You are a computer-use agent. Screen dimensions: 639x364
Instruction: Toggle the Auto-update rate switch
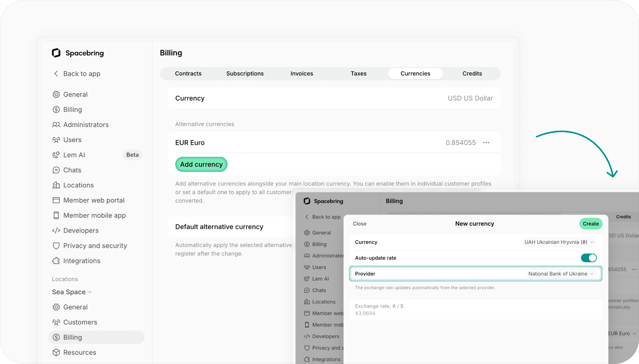(x=589, y=258)
